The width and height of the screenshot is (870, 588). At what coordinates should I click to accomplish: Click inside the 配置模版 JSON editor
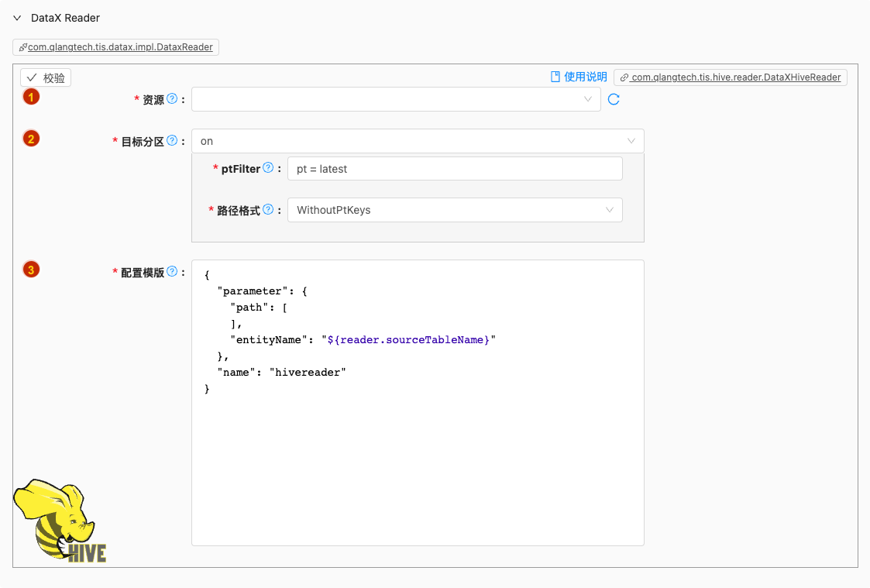pyautogui.click(x=417, y=449)
